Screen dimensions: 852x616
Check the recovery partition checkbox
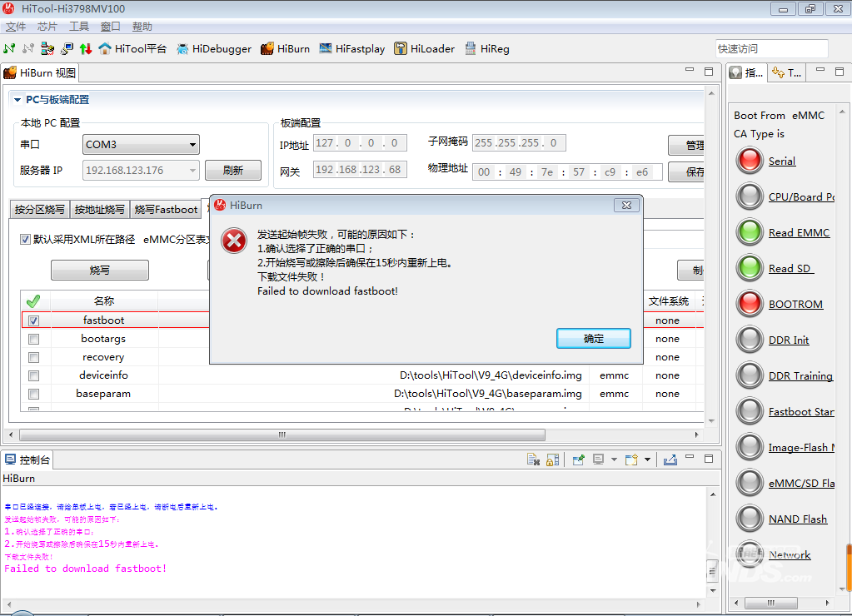pyautogui.click(x=33, y=357)
